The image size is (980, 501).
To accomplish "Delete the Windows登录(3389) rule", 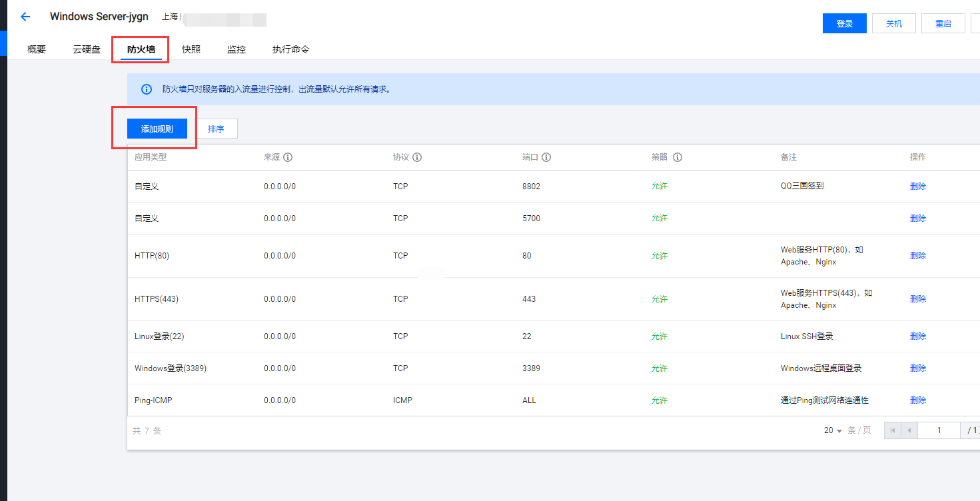I will (x=918, y=368).
